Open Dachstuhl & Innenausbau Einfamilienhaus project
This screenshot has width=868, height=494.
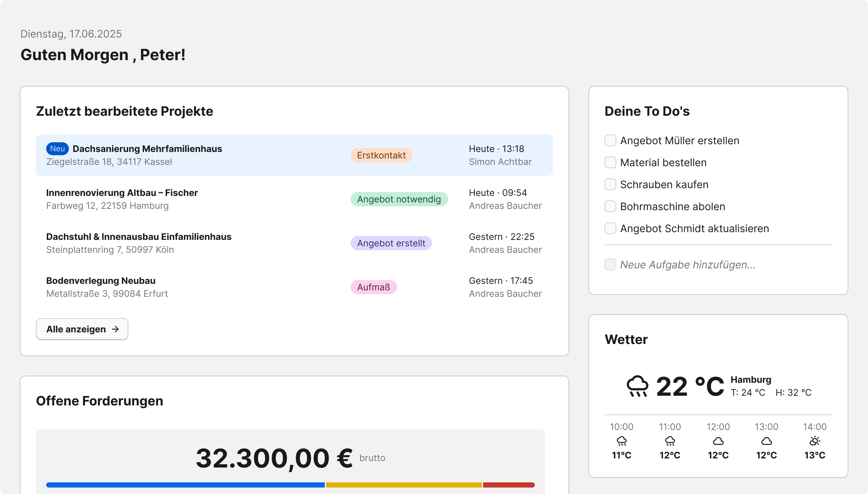[294, 243]
